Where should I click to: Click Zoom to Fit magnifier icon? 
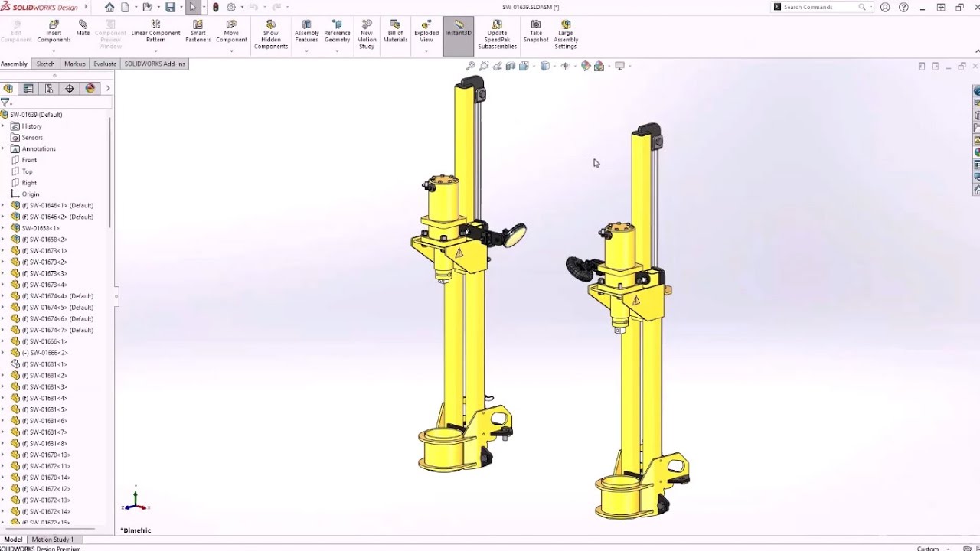tap(471, 66)
